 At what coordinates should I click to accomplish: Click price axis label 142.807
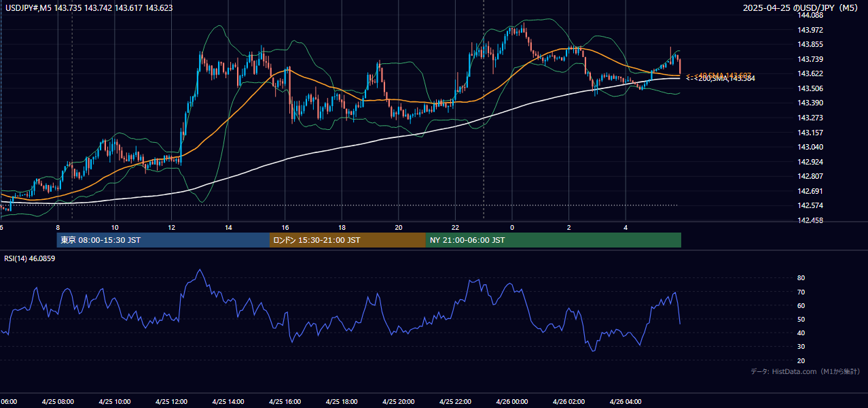(811, 176)
